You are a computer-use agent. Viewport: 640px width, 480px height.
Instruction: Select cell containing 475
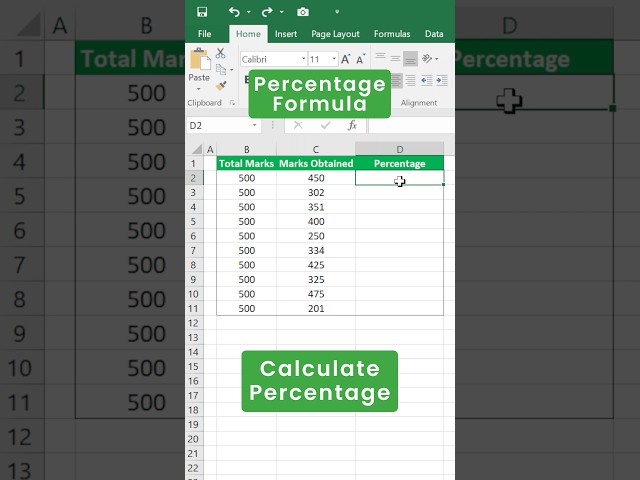pos(316,294)
